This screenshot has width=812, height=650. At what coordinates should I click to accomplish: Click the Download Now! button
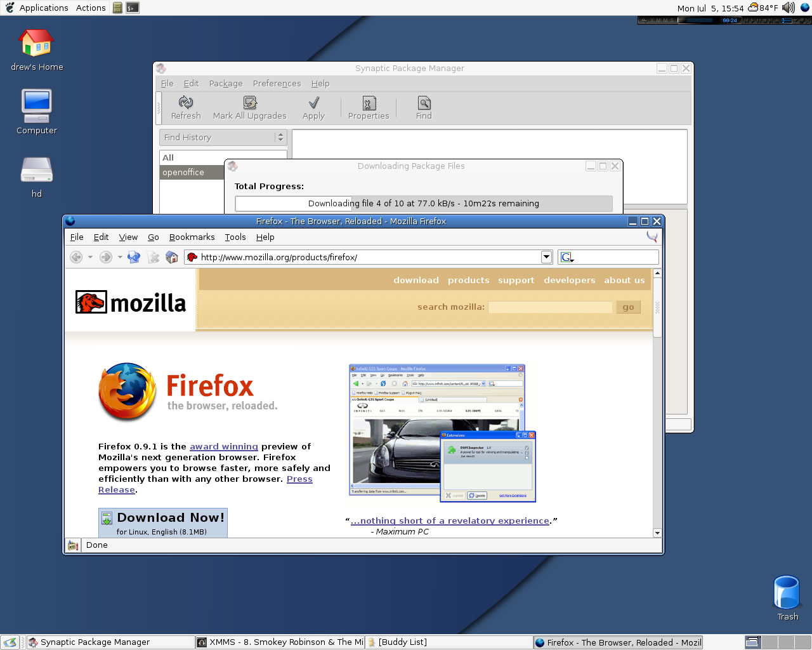163,523
